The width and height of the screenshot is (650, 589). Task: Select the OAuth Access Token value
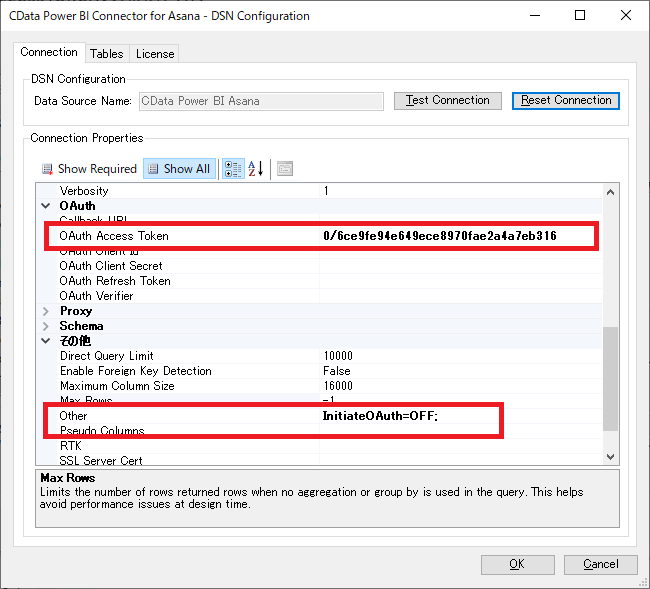click(x=440, y=236)
